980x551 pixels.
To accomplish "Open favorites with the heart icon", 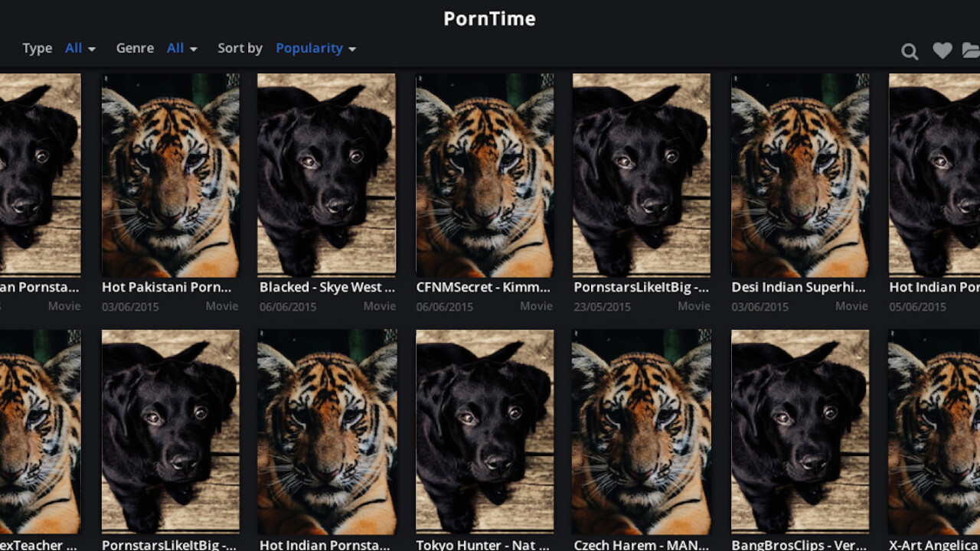I will click(942, 51).
